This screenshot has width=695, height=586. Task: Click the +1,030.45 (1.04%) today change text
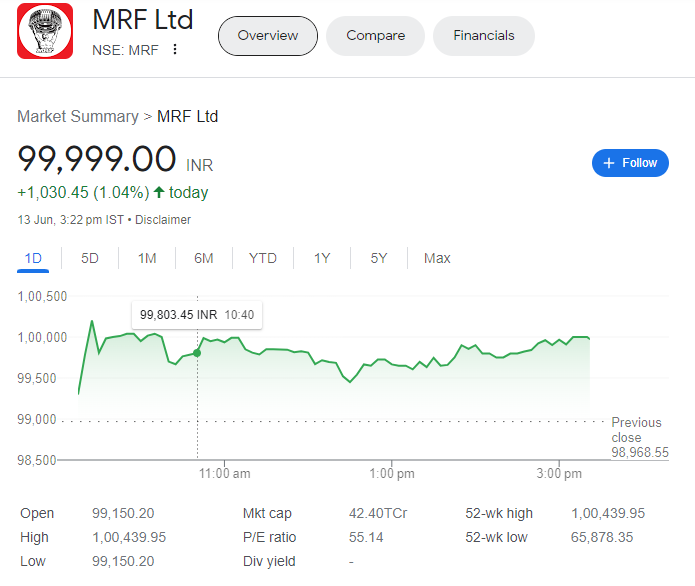point(113,192)
